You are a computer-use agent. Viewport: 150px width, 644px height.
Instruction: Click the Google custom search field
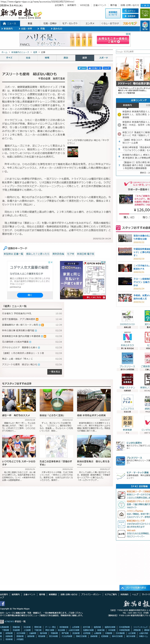[133, 52]
